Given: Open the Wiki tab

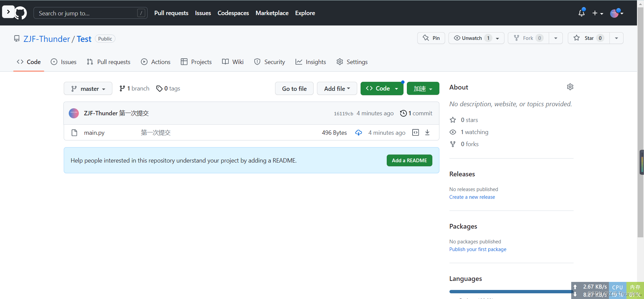Looking at the screenshot, I should (233, 62).
